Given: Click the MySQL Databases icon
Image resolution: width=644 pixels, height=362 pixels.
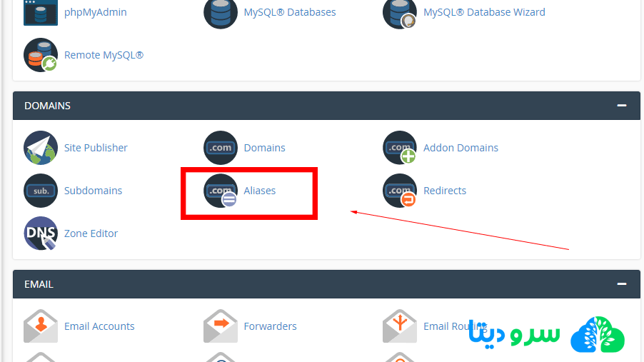Looking at the screenshot, I should (221, 12).
